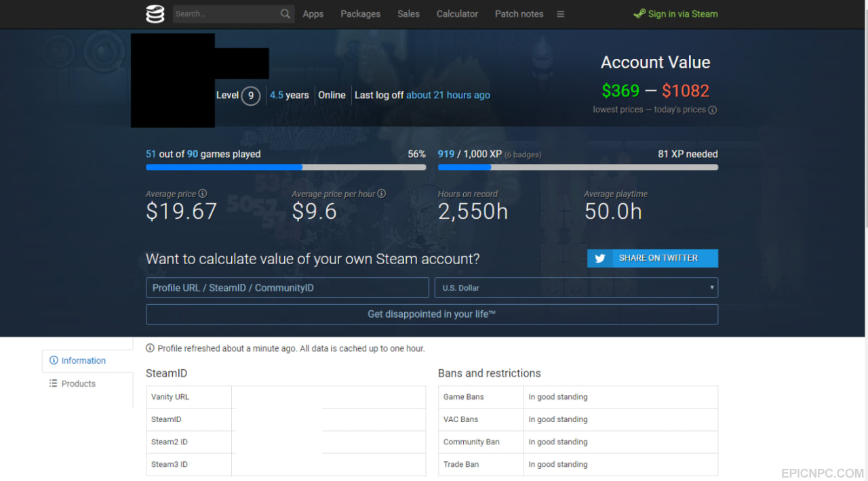Screen dimensions: 868x481
Task: Open the Calculator page
Action: click(x=457, y=14)
